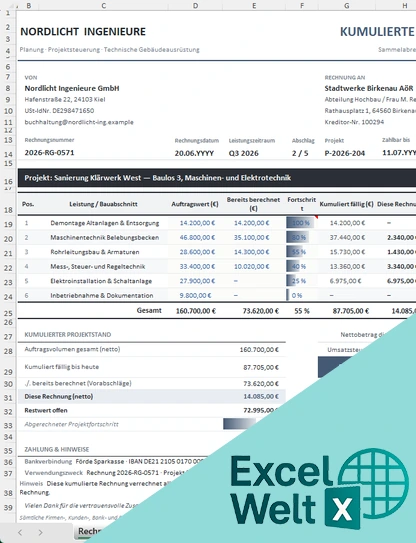This screenshot has height=543, width=416.
Task: Select the 'Kumuliert fällig (€)' header cell
Action: pyautogui.click(x=346, y=204)
